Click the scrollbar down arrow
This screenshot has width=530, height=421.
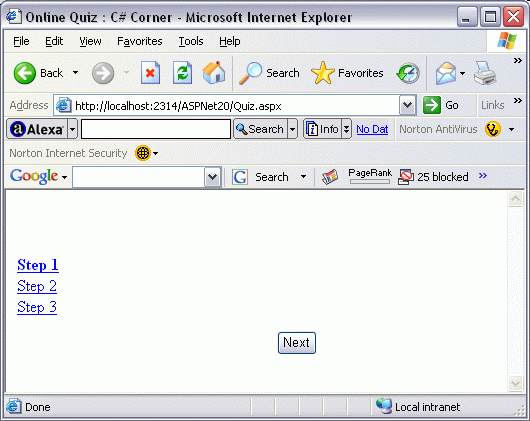[x=515, y=383]
